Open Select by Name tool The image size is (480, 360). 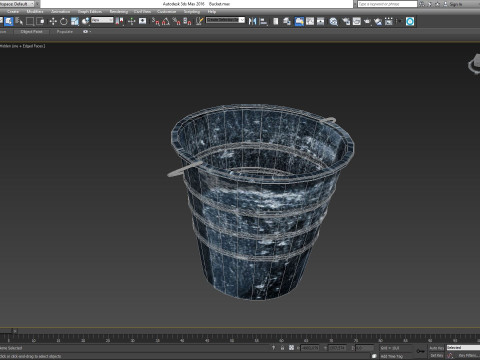[19, 21]
